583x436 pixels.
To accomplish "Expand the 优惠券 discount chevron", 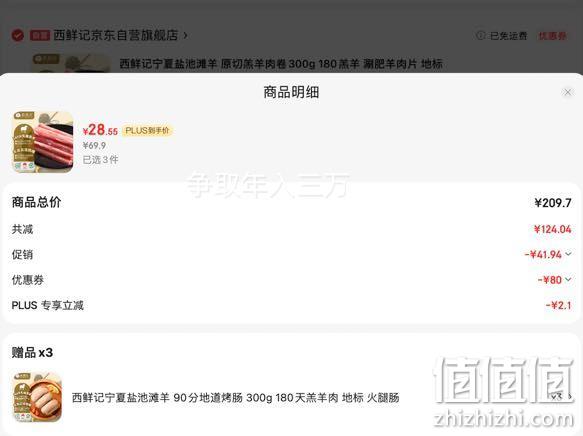I will [568, 279].
